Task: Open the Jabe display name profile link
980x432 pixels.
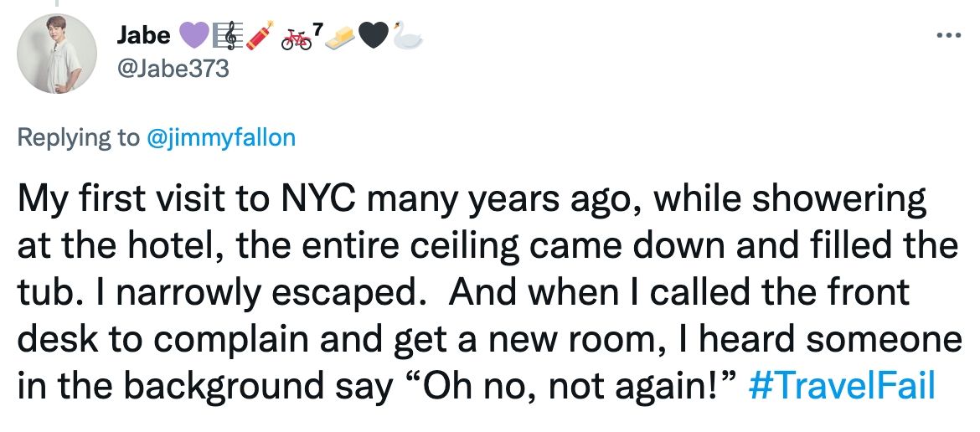Action: (144, 36)
